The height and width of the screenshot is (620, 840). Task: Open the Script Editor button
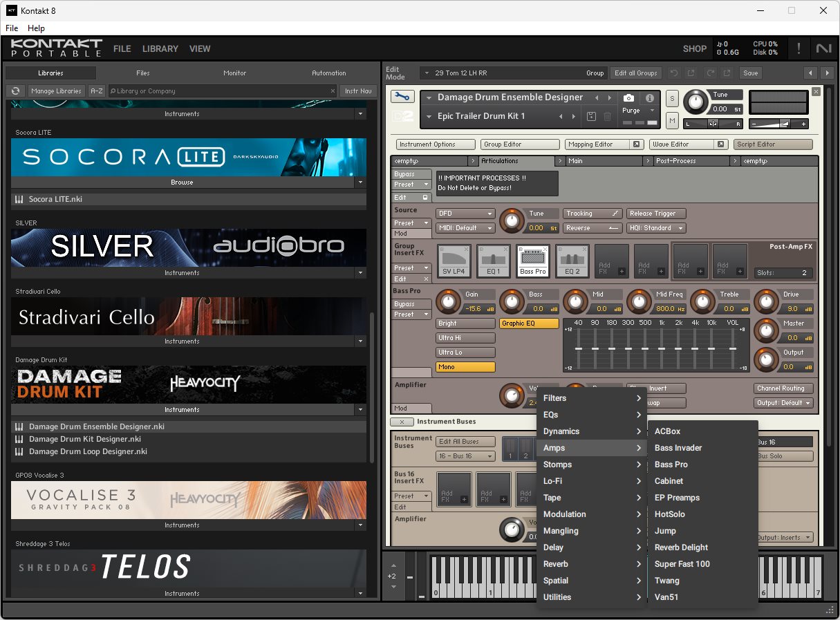click(x=773, y=144)
